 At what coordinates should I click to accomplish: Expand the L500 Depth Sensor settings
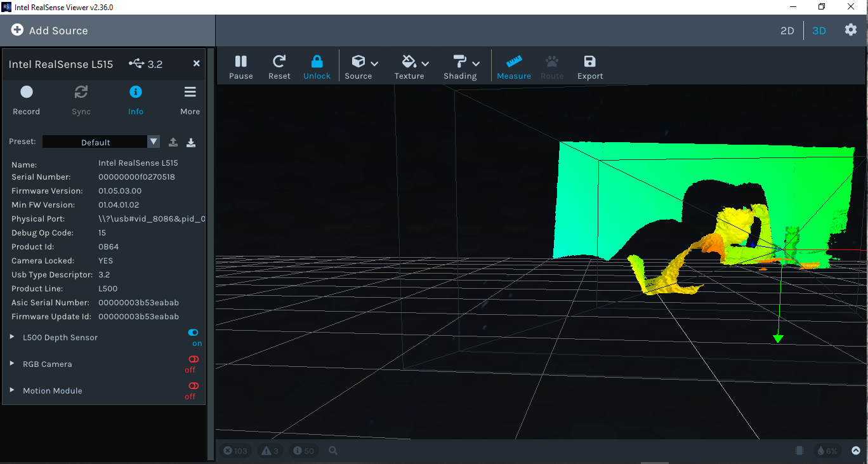pyautogui.click(x=11, y=337)
